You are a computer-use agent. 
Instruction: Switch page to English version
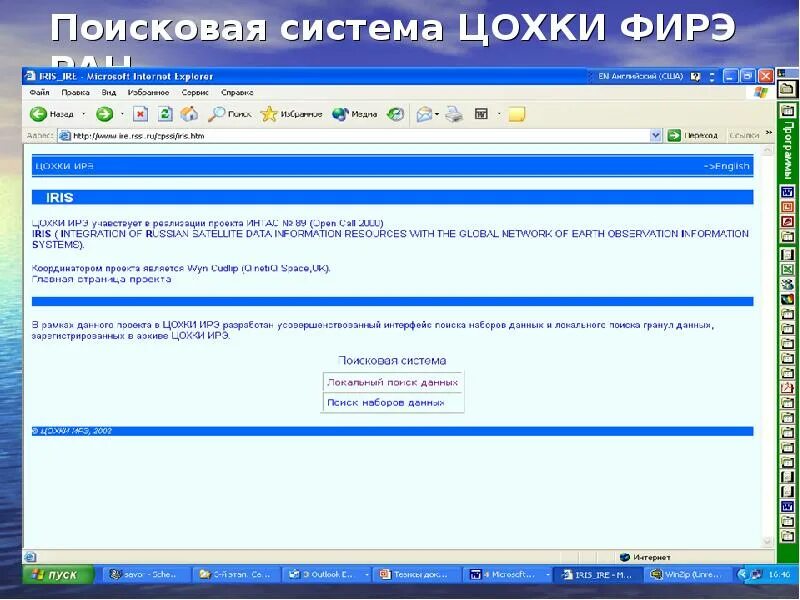(727, 166)
